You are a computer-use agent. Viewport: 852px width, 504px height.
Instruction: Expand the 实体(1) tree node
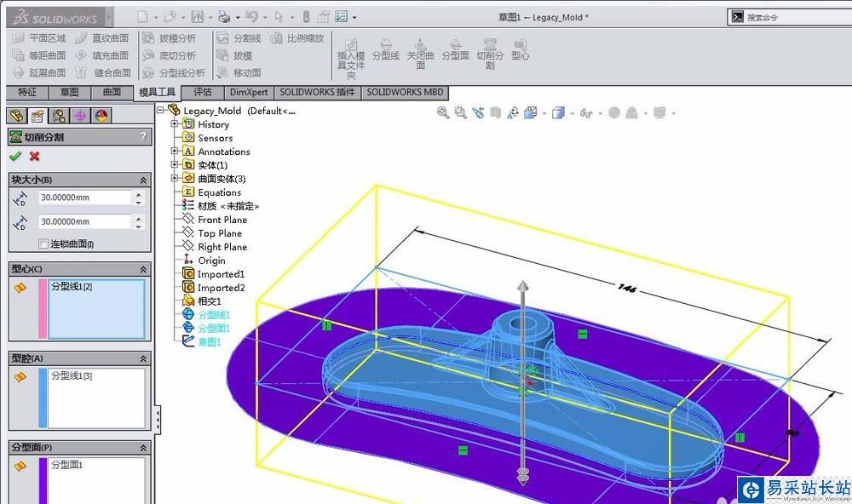pyautogui.click(x=175, y=164)
